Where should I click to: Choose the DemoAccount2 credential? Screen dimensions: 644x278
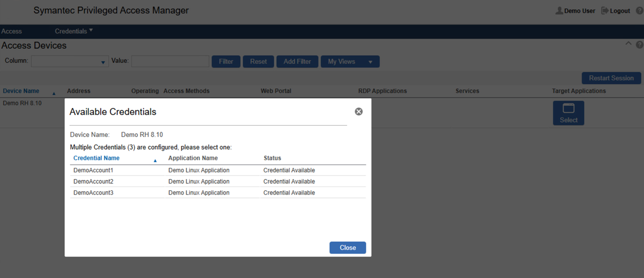coord(94,181)
